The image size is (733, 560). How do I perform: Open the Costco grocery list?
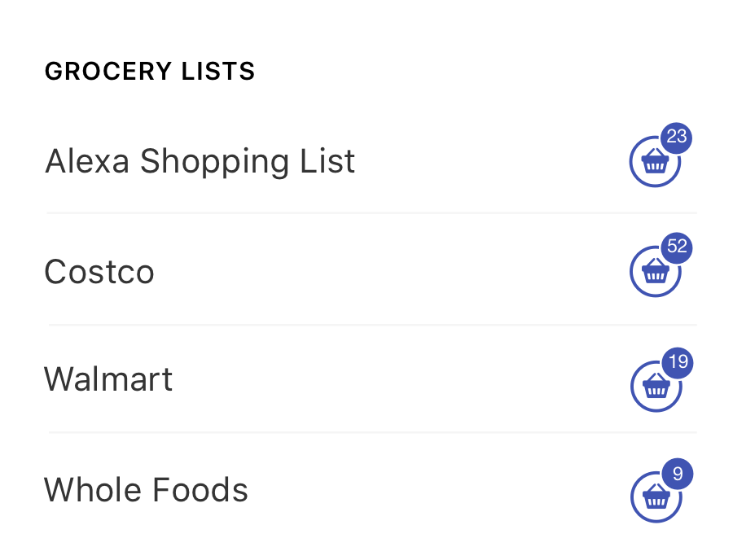pos(99,272)
